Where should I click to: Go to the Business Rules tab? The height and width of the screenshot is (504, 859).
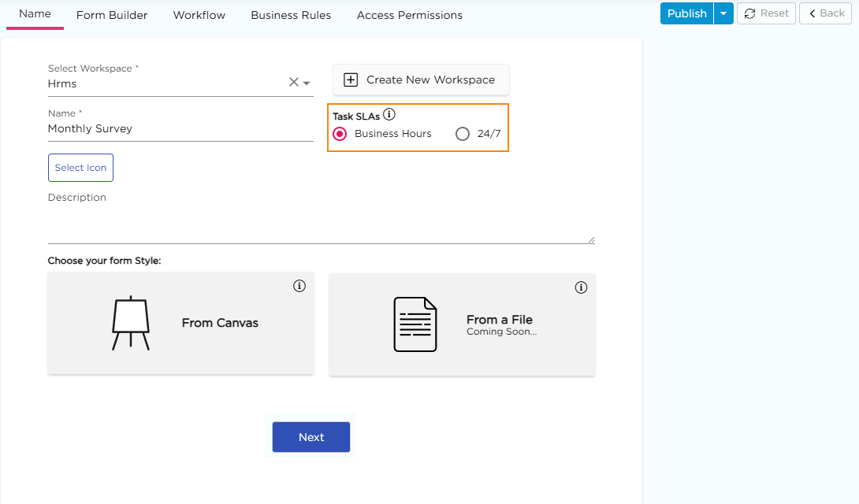291,15
